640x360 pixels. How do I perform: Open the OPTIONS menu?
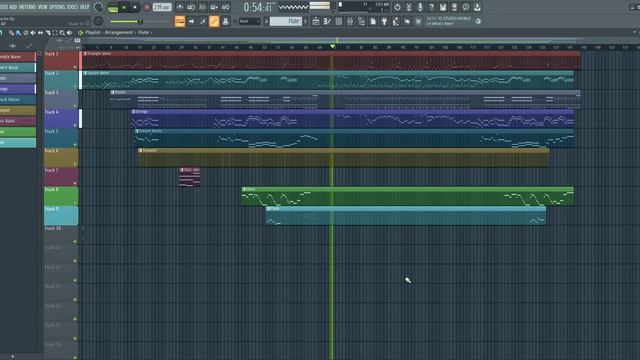[57, 7]
